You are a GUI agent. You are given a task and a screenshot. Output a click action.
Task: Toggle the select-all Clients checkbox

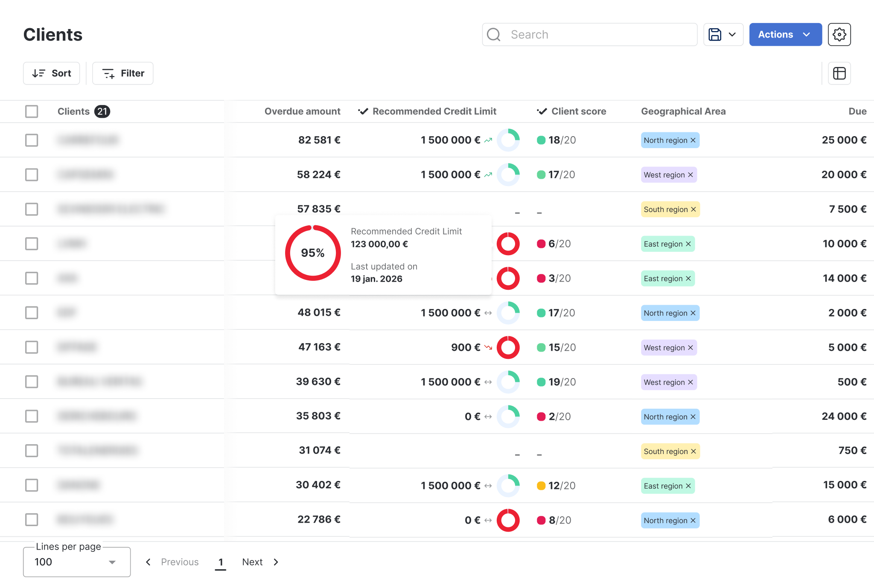tap(32, 111)
